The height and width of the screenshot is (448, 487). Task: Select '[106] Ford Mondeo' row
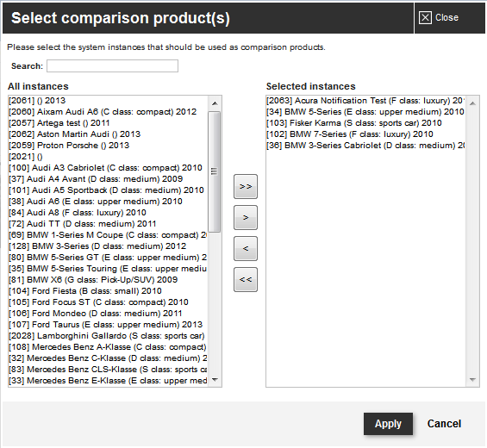[x=108, y=314]
